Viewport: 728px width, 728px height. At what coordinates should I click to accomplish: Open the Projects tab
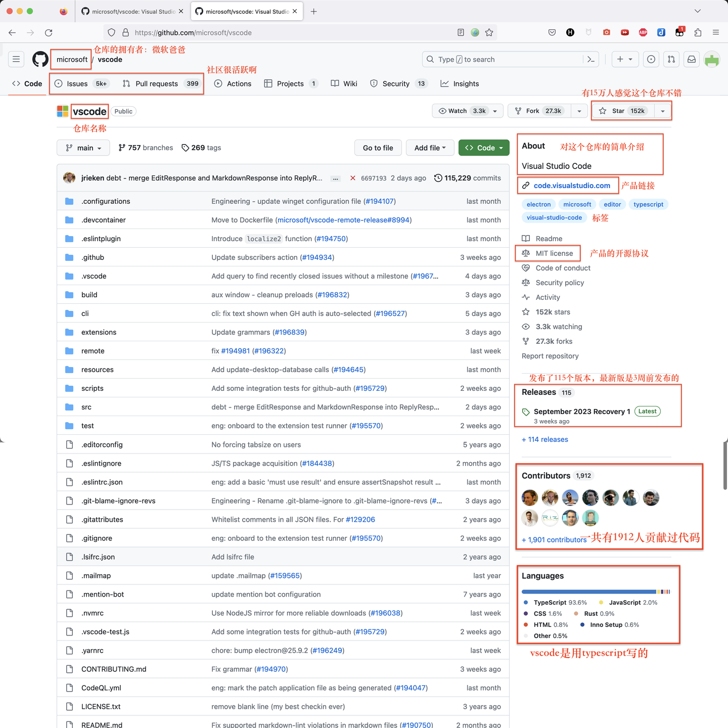(x=291, y=83)
